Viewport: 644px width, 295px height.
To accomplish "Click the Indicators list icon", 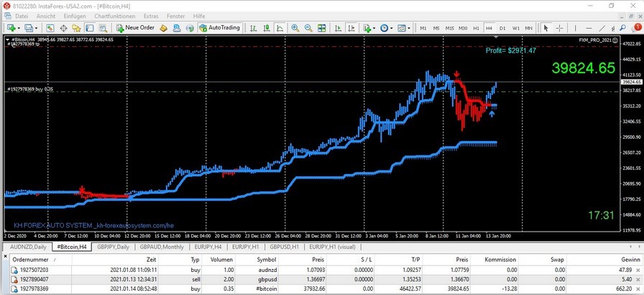I will [367, 28].
